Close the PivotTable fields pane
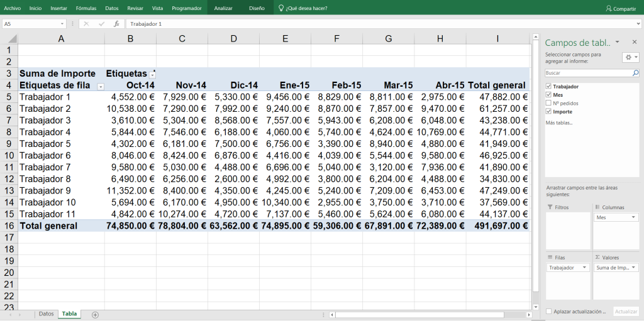Image resolution: width=644 pixels, height=321 pixels. (635, 42)
